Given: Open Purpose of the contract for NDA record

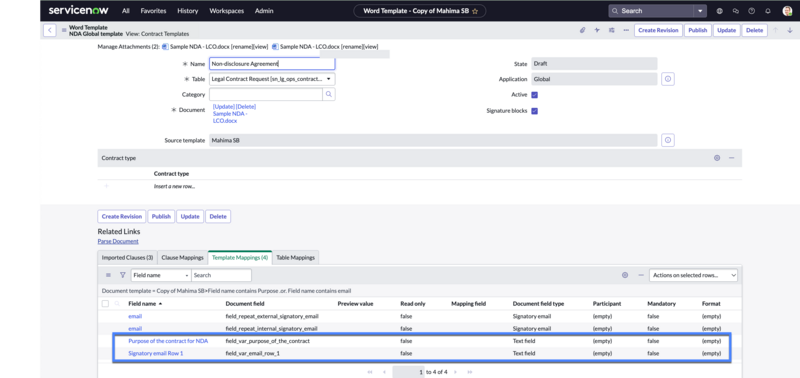Looking at the screenshot, I should pos(168,341).
